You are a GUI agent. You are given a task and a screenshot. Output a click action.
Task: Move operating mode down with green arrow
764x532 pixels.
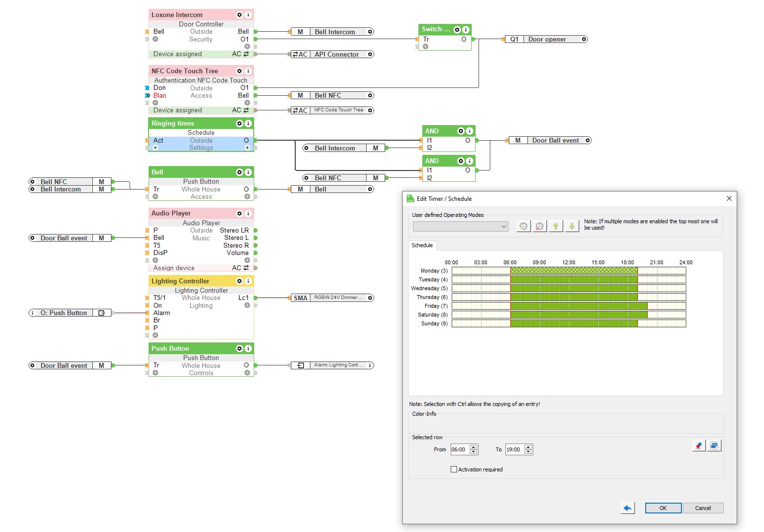coord(572,226)
